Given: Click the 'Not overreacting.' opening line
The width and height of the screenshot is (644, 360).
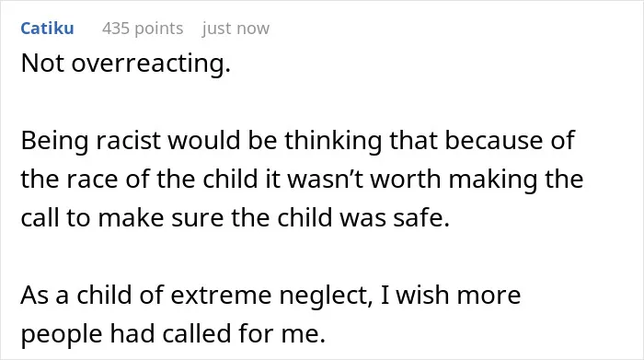Looking at the screenshot, I should click(126, 64).
